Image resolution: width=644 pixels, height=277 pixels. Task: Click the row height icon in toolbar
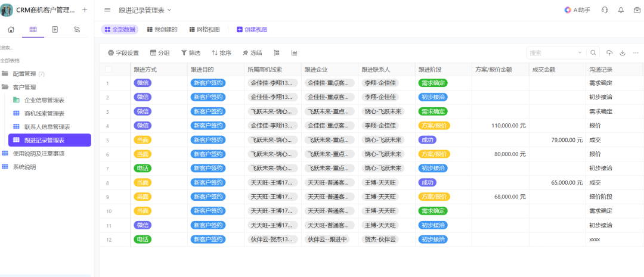pos(276,53)
